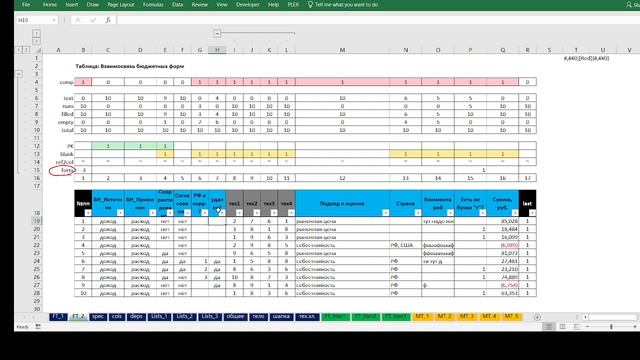Click the zoom in plus button
The height and width of the screenshot is (360, 640).
click(635, 327)
